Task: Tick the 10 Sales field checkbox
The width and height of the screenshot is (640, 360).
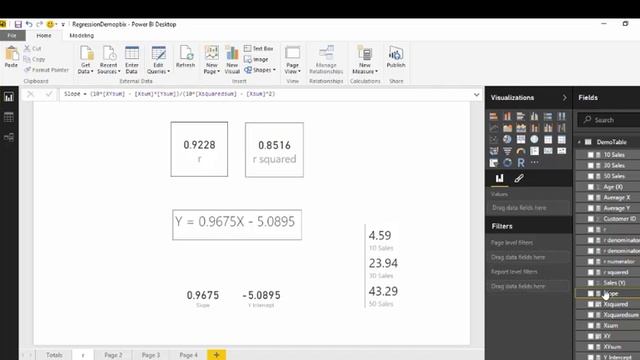Action: tap(591, 155)
